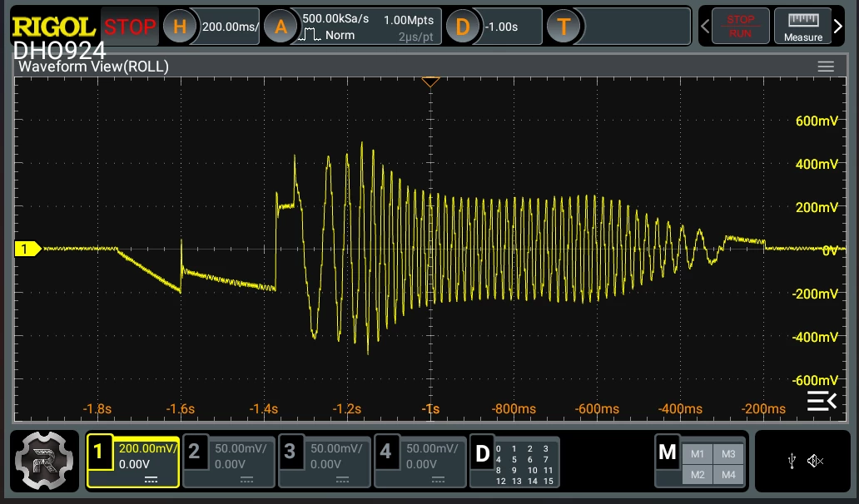Open the Digital channels D panel
The width and height of the screenshot is (859, 504).
click(x=515, y=462)
